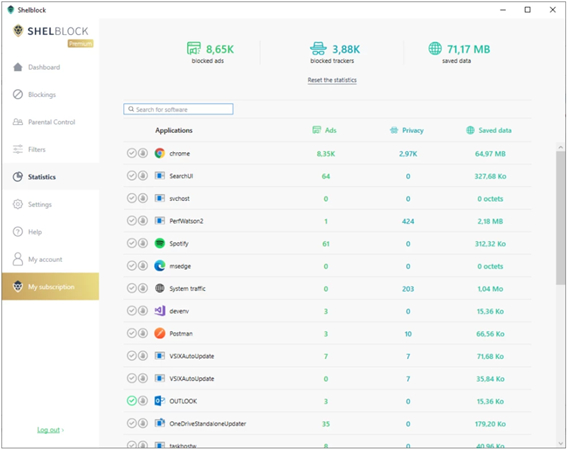The image size is (567, 450).
Task: Toggle the allow checkmark for Spotify
Action: coord(132,243)
